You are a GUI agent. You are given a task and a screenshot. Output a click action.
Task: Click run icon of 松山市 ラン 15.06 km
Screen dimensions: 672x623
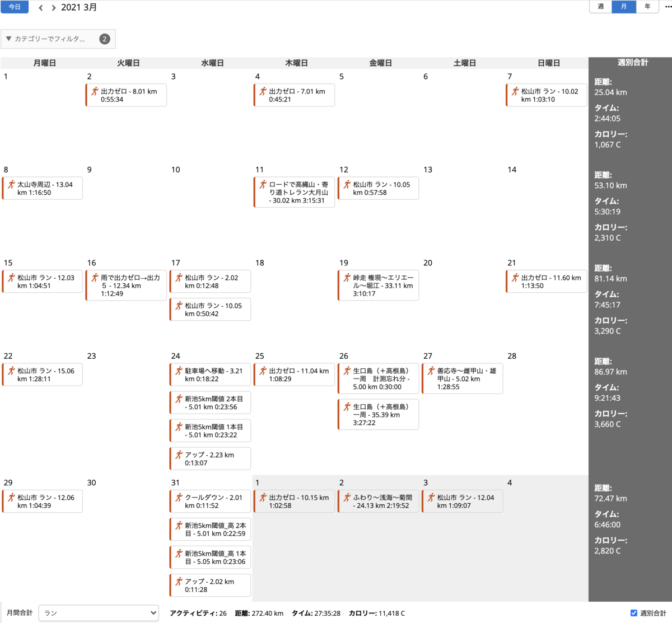click(x=11, y=371)
